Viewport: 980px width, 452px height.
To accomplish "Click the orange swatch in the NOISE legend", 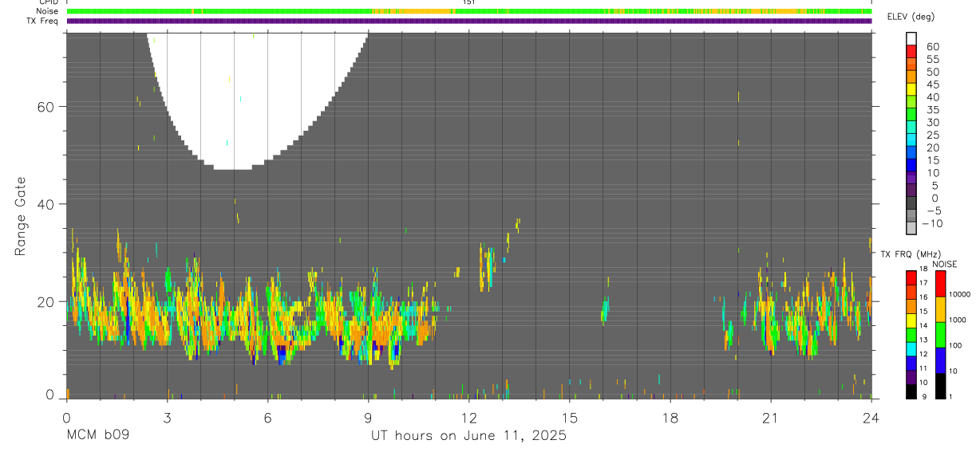I will point(941,309).
